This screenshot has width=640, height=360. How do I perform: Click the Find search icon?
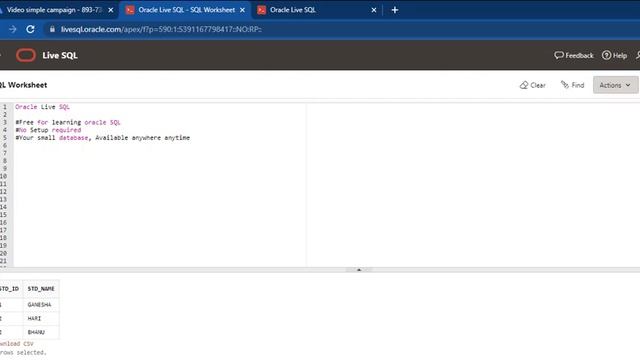coord(565,84)
